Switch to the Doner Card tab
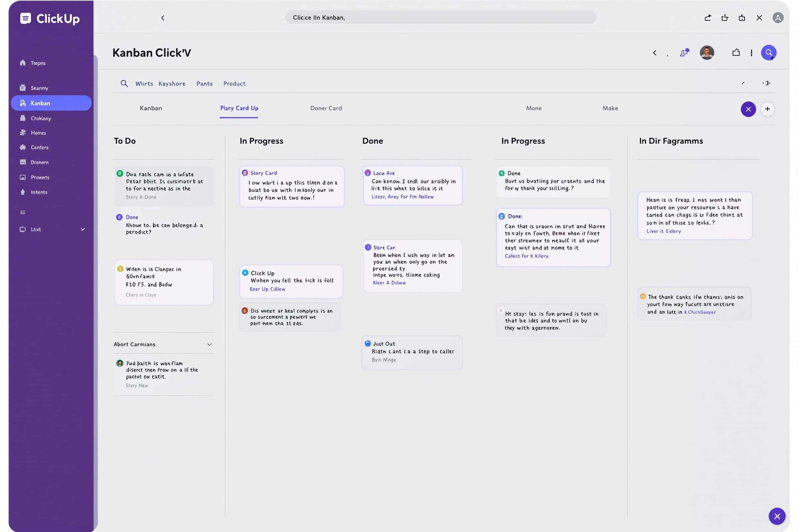The image size is (798, 532). 326,108
